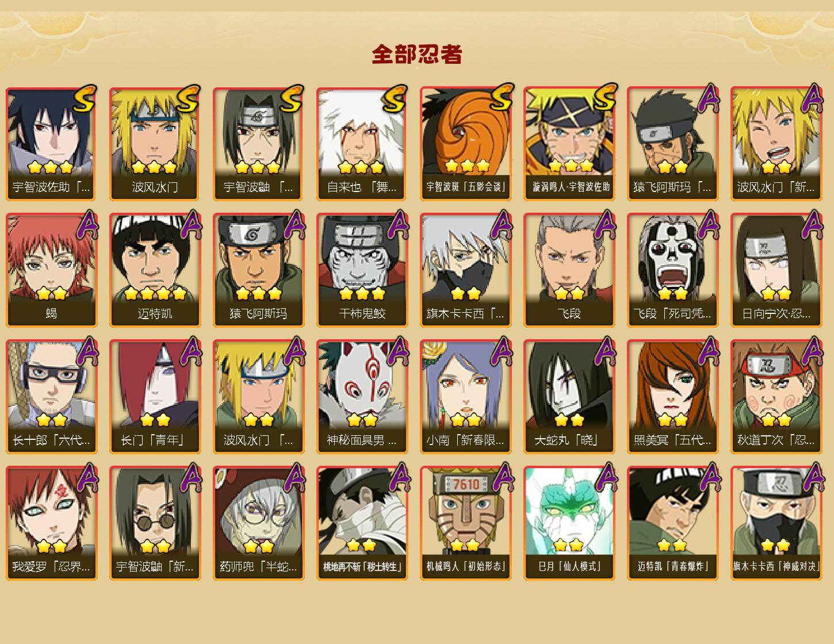Open the 大蛇丸「晓」 card
The height and width of the screenshot is (644, 834).
pyautogui.click(x=569, y=396)
